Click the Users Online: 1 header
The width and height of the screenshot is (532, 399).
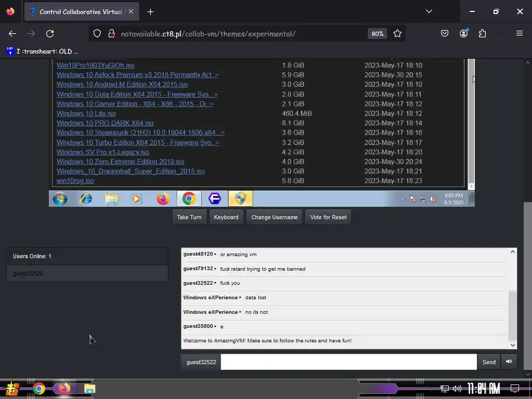tap(87, 256)
